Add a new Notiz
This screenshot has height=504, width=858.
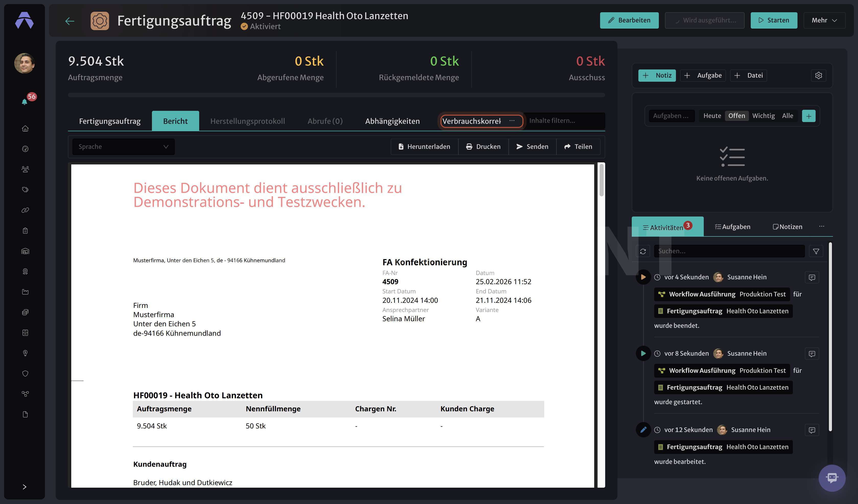[x=657, y=75]
